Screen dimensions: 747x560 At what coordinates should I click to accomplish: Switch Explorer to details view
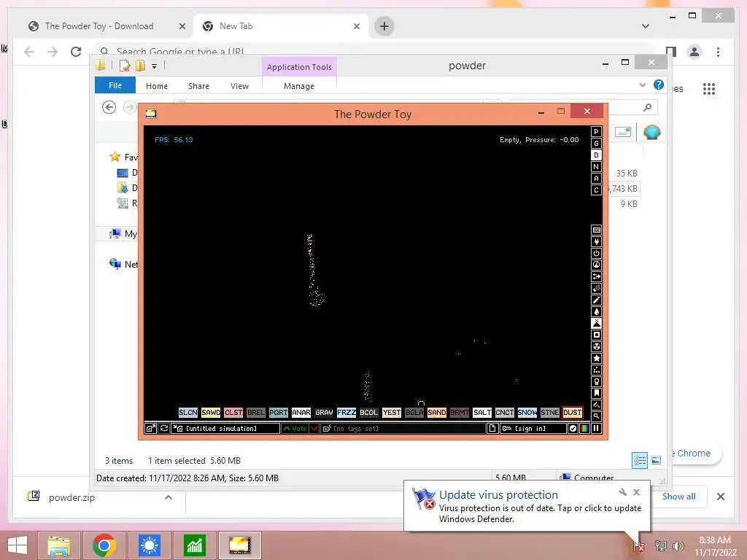pyautogui.click(x=640, y=460)
